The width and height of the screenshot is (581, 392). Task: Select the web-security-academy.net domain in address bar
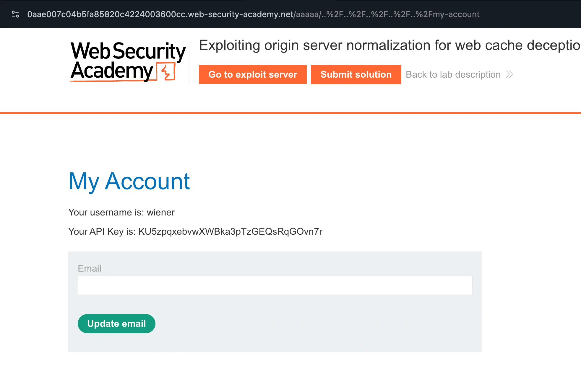pos(241,14)
